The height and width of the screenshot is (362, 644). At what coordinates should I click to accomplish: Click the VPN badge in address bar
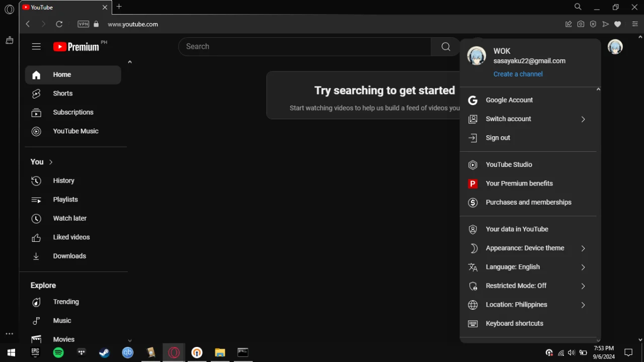[83, 24]
